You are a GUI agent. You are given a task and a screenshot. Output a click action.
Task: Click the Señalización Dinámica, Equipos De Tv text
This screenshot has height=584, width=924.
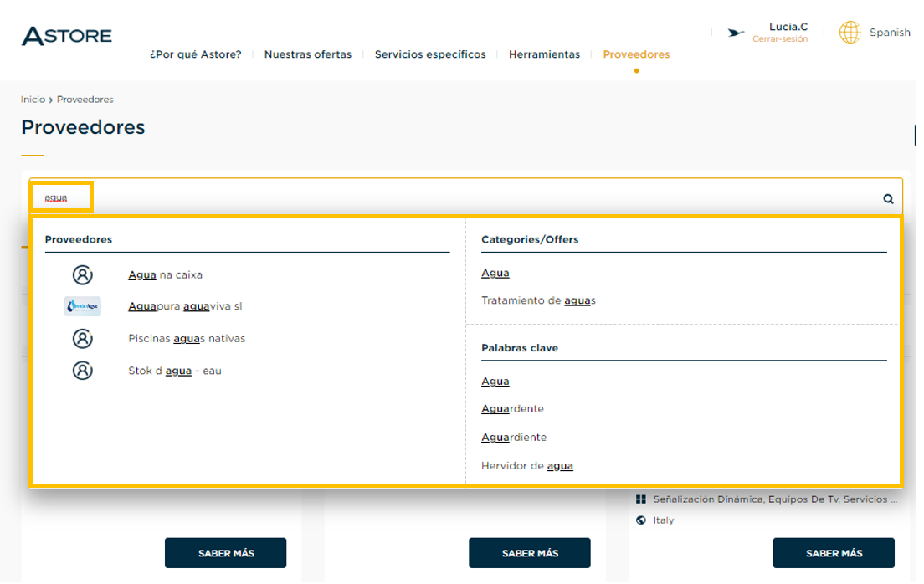coord(775,499)
